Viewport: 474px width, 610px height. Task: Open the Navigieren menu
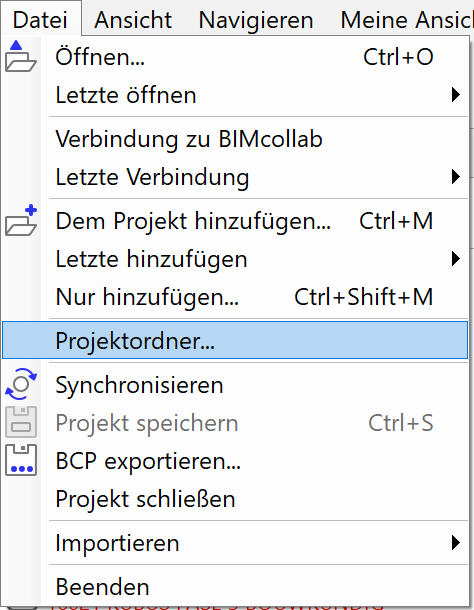click(x=256, y=19)
